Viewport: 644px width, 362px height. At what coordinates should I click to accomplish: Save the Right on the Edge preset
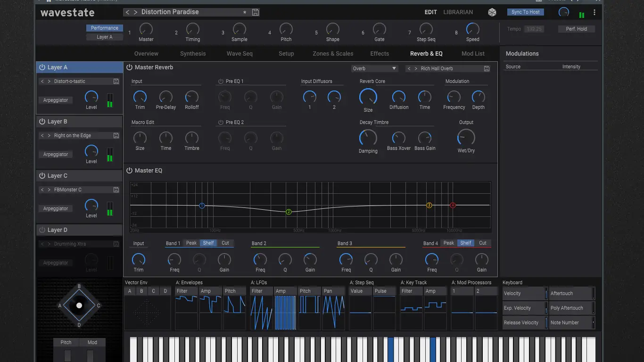pyautogui.click(x=116, y=136)
